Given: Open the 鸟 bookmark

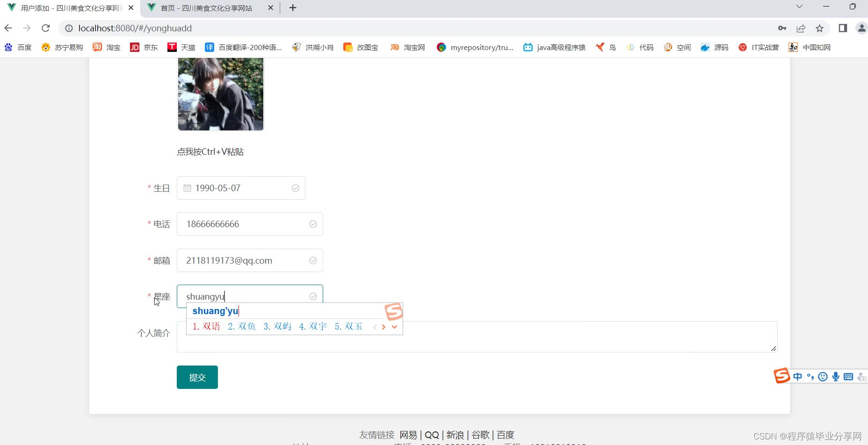Looking at the screenshot, I should 606,47.
